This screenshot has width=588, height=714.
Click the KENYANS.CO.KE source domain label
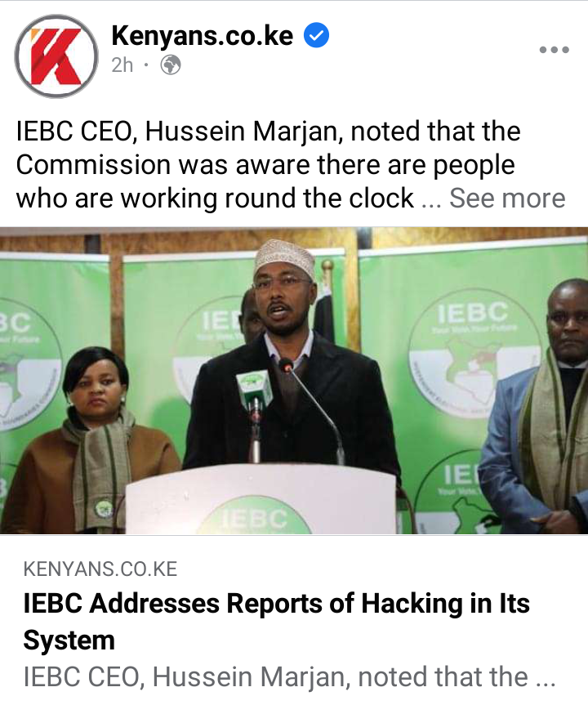pos(100,569)
